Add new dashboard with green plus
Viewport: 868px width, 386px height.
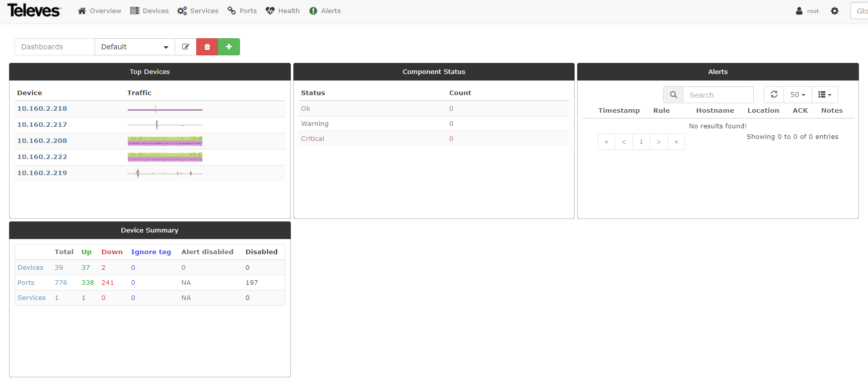[229, 47]
